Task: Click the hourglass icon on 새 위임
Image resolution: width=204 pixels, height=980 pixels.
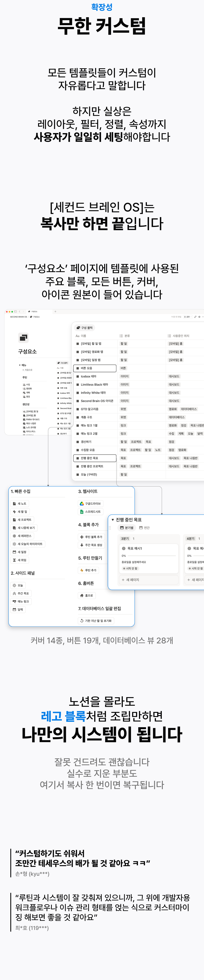Action: 14,560
